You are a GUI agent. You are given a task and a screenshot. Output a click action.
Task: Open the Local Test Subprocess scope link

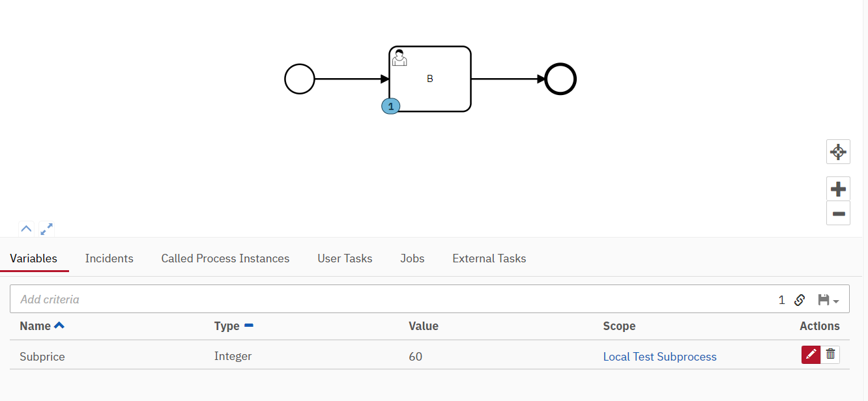pyautogui.click(x=659, y=356)
